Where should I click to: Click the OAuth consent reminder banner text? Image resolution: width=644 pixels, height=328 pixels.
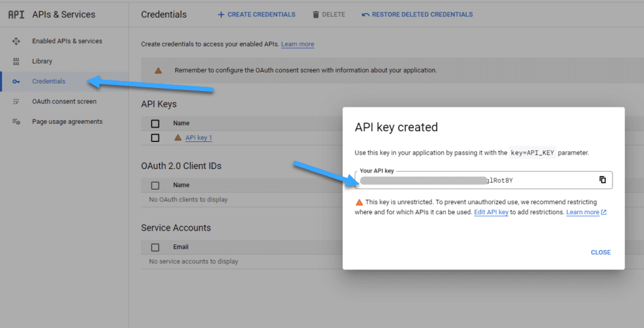[306, 70]
